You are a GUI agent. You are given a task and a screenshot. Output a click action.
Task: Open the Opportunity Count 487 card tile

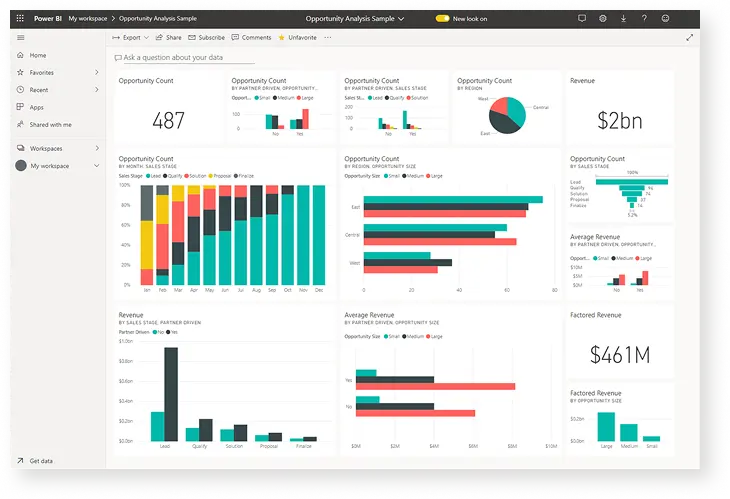tap(168, 108)
